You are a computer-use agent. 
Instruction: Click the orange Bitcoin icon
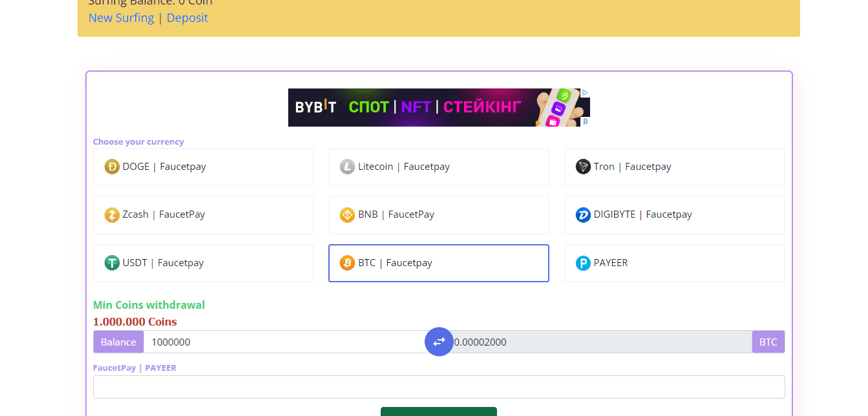348,263
